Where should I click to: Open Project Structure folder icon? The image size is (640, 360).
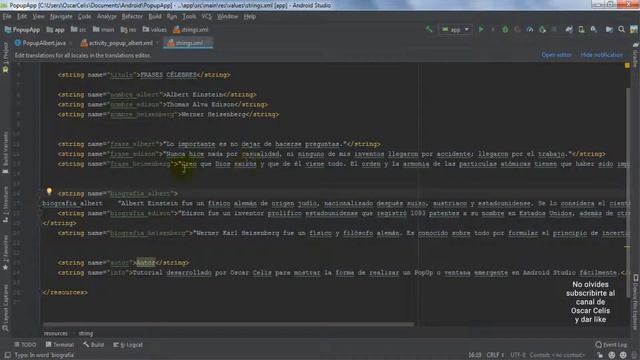[x=609, y=29]
